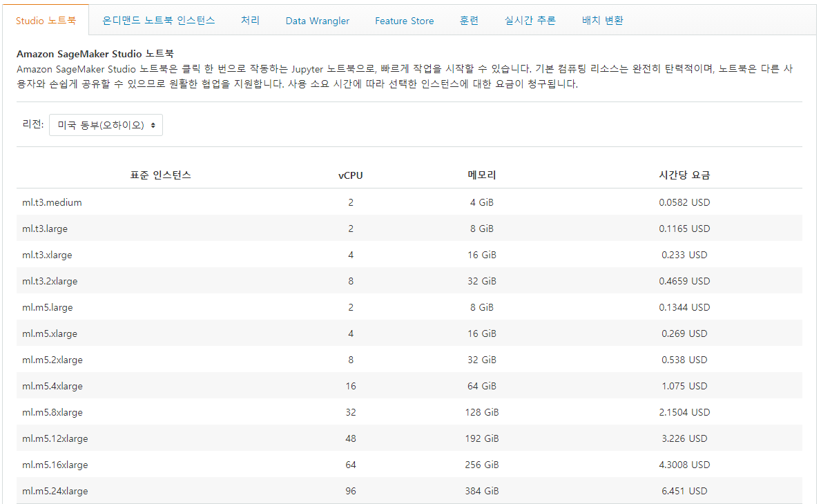Click the 128 GiB memory value
Viewport: 821px width, 504px height.
coord(482,412)
